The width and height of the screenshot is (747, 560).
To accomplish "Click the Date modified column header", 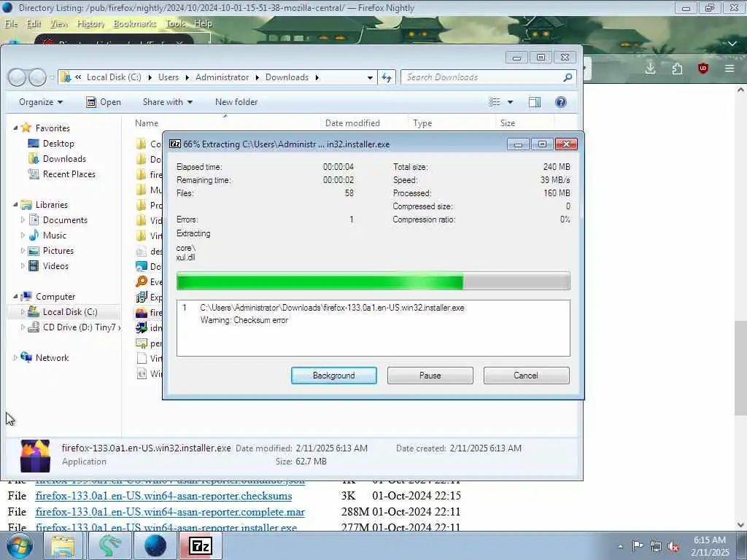I will tap(352, 122).
